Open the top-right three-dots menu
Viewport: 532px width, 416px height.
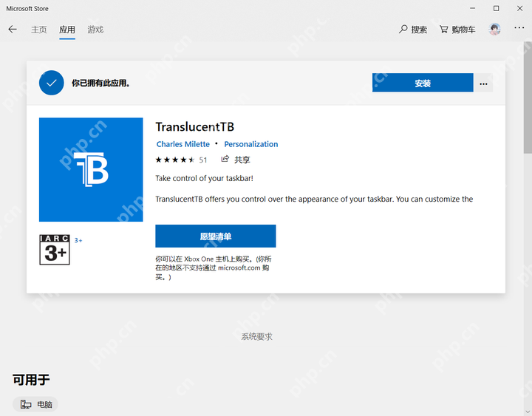[x=519, y=28]
